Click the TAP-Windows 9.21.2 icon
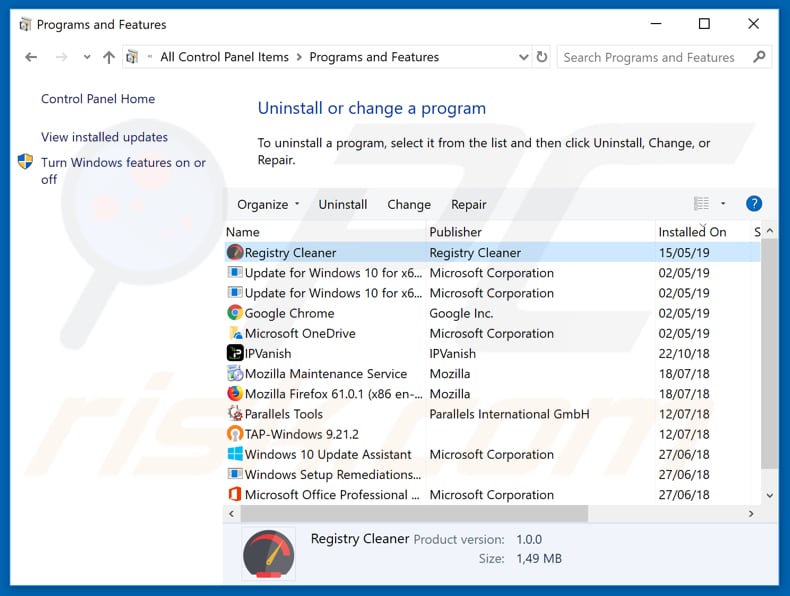The height and width of the screenshot is (596, 790). coord(235,434)
